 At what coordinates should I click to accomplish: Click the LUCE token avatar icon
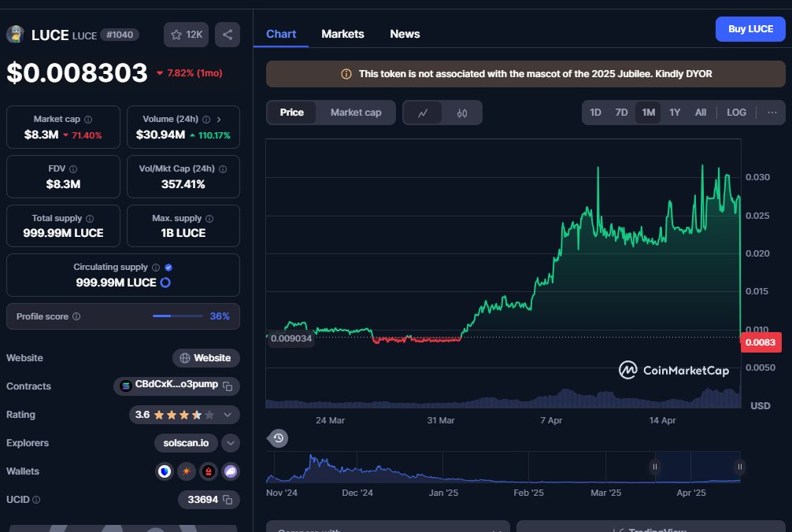pyautogui.click(x=15, y=35)
